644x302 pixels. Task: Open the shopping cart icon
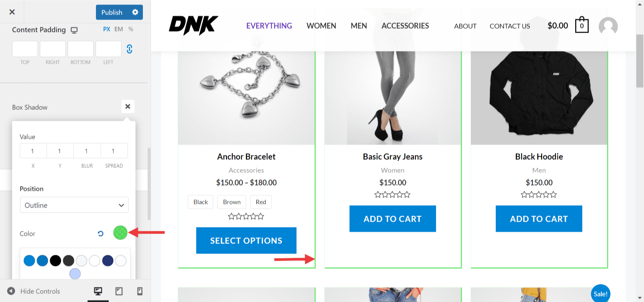[x=581, y=25]
